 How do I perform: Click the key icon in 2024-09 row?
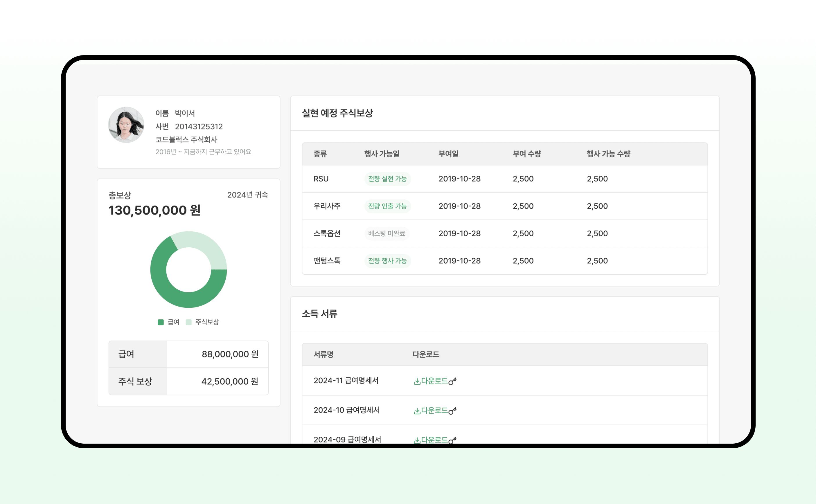click(x=452, y=440)
